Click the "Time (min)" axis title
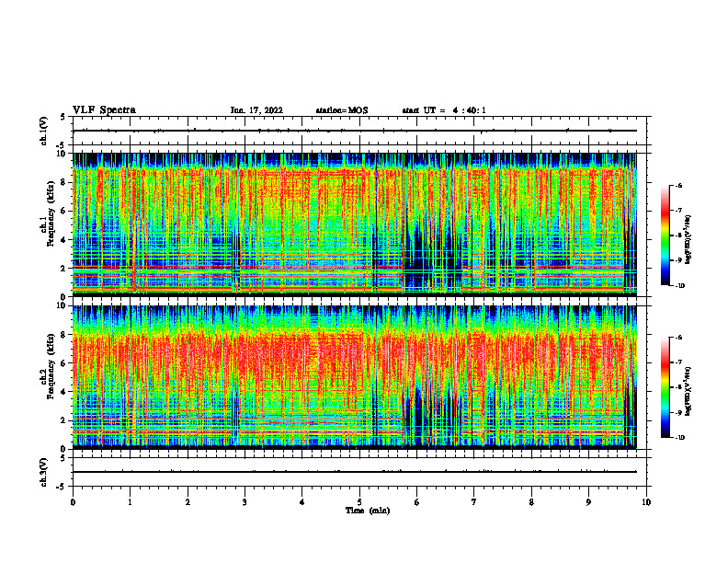The height and width of the screenshot is (563, 728). pos(368,511)
